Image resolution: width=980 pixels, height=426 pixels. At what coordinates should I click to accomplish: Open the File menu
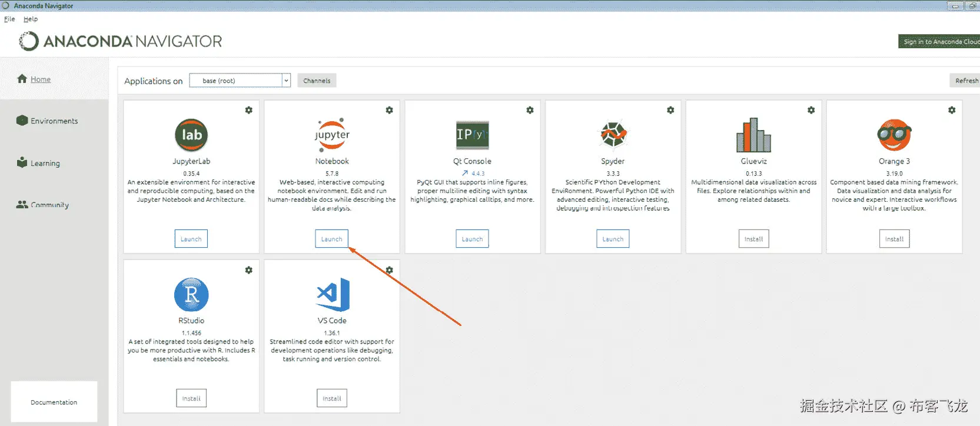9,19
